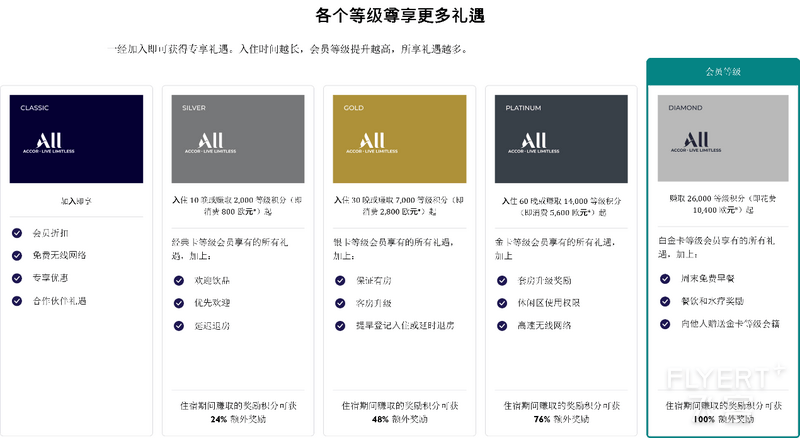Viewport: 800px width, 438px height.
Task: Click the checkmark icon beside 高速无线网络
Action: [x=502, y=326]
